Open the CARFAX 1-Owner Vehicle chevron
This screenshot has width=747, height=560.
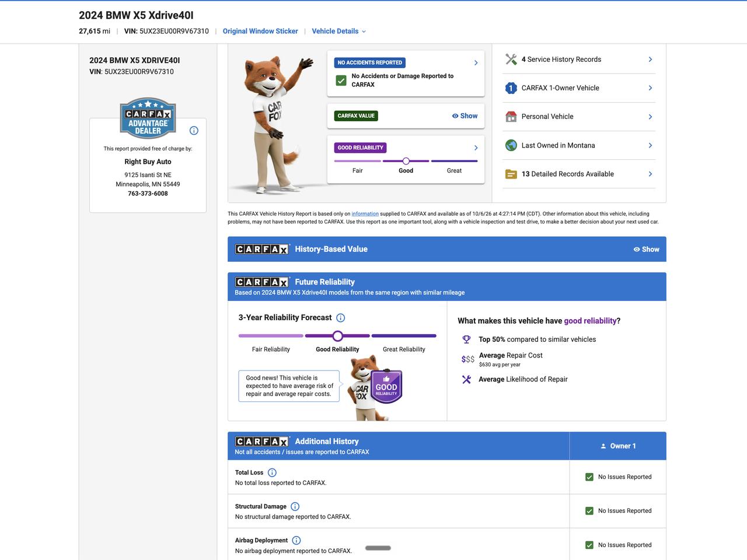pos(650,88)
